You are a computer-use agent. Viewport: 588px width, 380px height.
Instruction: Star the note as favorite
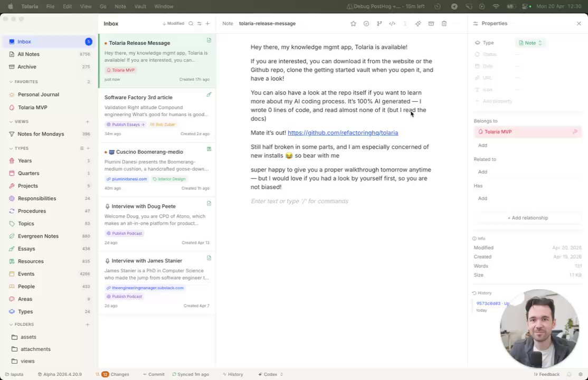pos(353,24)
